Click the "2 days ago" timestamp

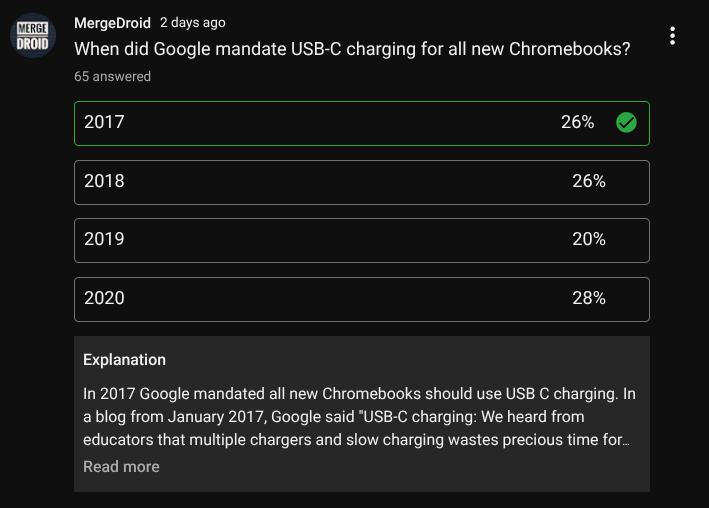pos(193,23)
